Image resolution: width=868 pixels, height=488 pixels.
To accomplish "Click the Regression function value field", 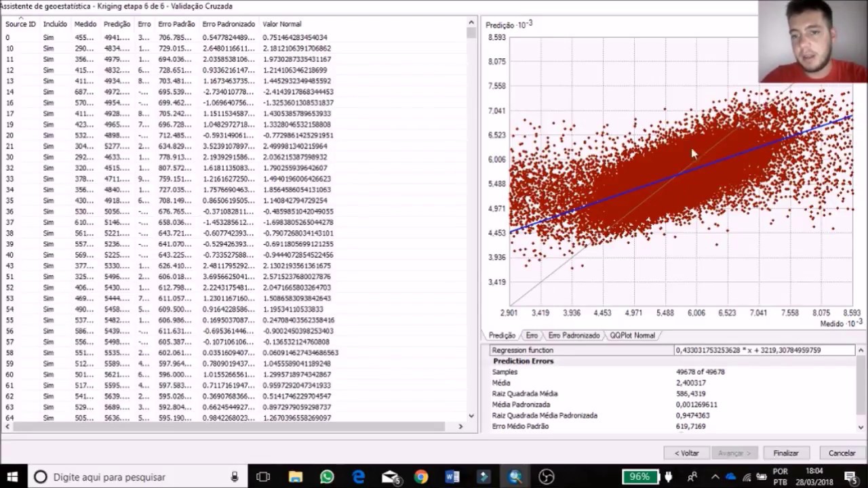I will (764, 350).
